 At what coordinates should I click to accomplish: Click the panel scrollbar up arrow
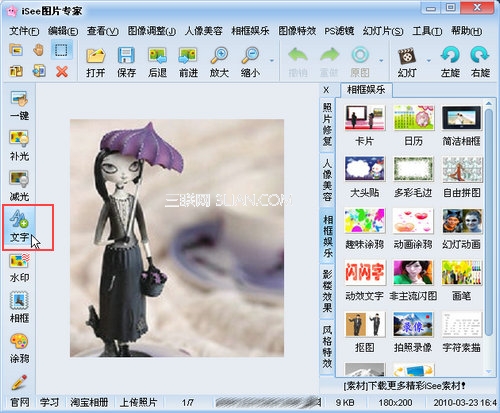click(489, 104)
